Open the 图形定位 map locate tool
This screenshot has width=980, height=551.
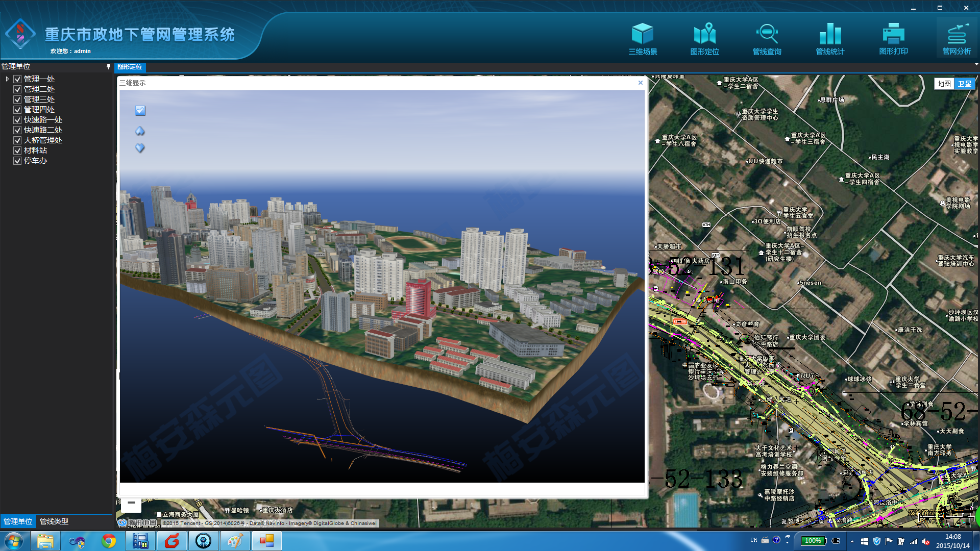704,39
